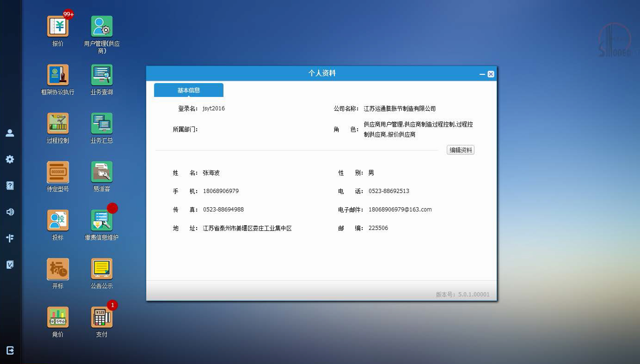
Task: Click the speaker announcement sidebar icon
Action: (10, 212)
